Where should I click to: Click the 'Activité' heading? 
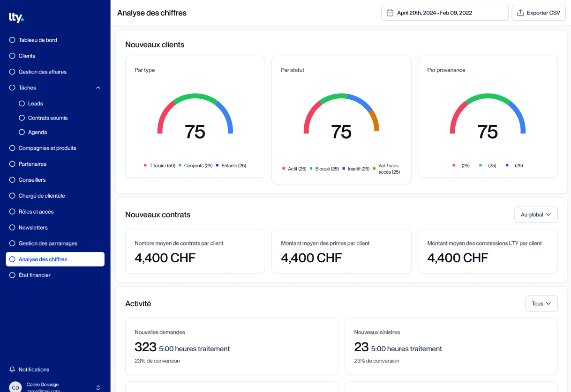(138, 303)
